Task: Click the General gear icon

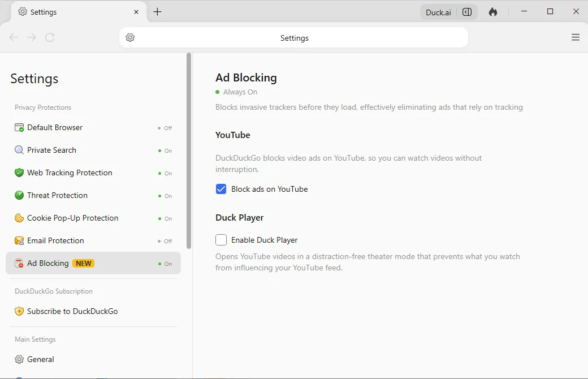Action: (19, 359)
